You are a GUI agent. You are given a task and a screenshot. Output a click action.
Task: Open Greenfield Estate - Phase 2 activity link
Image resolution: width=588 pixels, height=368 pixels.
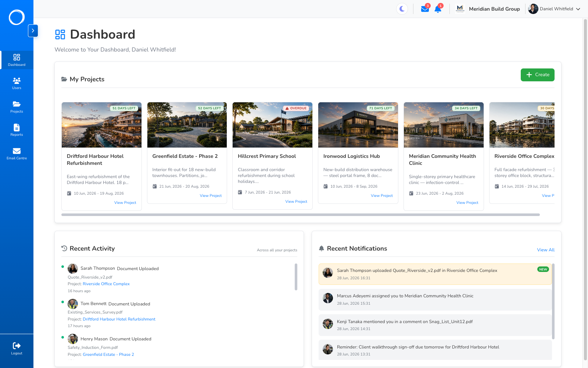108,354
